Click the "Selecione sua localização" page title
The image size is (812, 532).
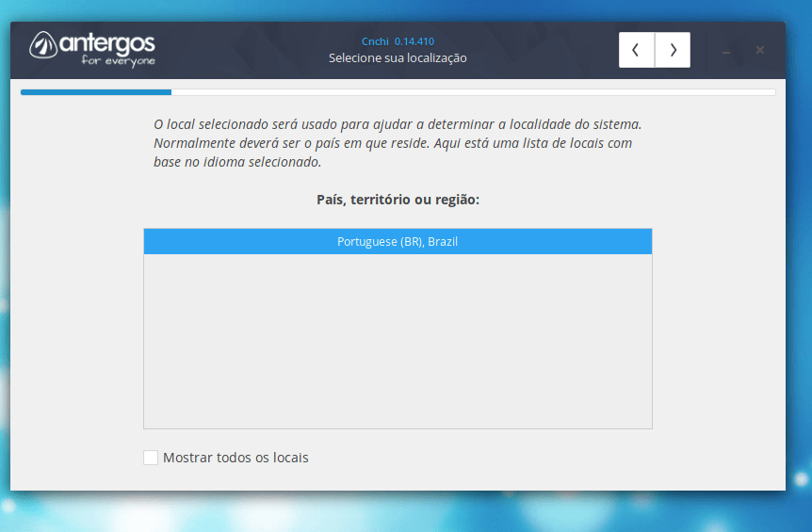398,58
